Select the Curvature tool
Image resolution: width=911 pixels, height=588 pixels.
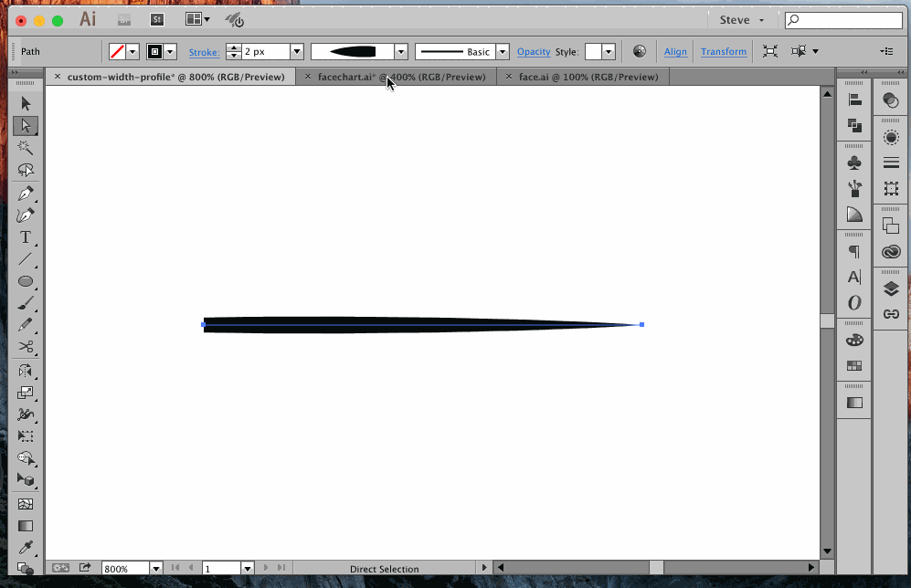(x=26, y=215)
